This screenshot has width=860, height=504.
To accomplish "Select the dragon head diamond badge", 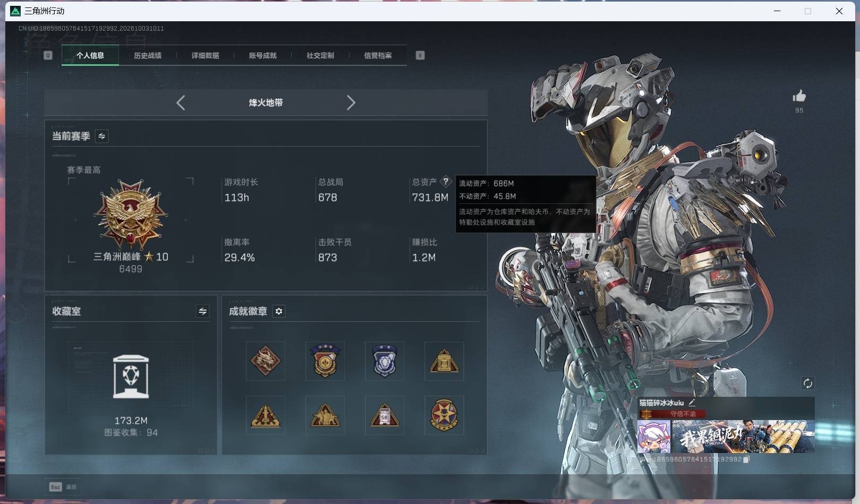I will tap(266, 361).
